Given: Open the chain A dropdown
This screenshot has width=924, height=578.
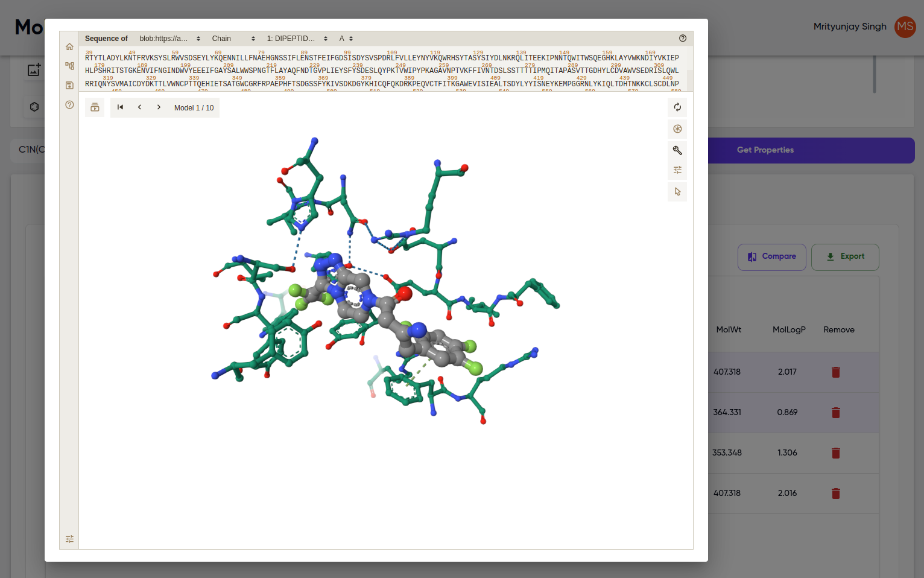Looking at the screenshot, I should (346, 39).
